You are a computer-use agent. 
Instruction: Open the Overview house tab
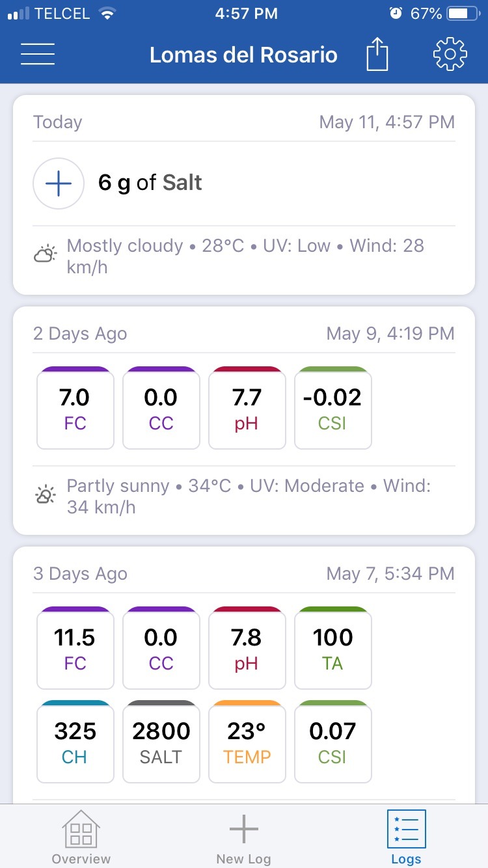click(x=81, y=837)
